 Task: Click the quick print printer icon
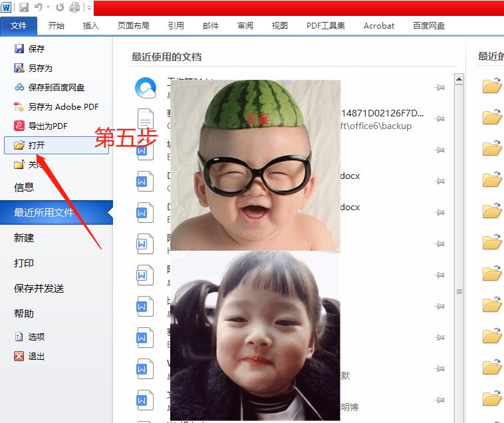pyautogui.click(x=74, y=7)
